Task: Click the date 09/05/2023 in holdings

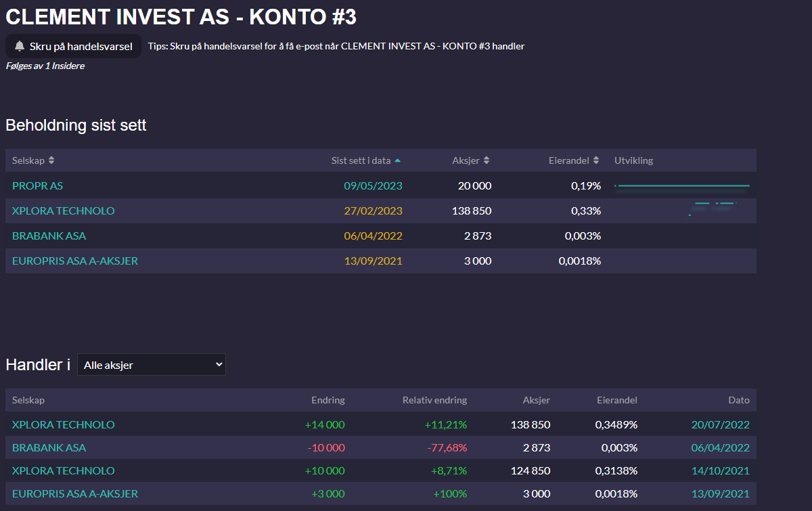Action: tap(373, 185)
